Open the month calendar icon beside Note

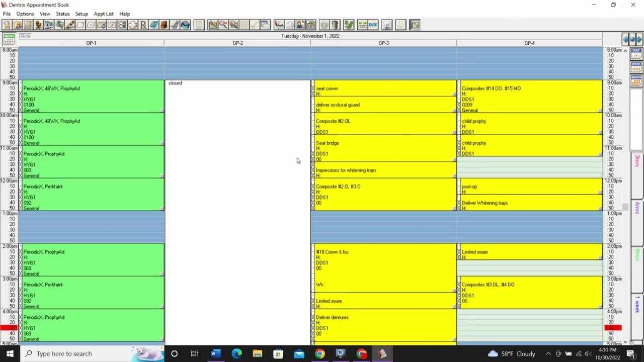pyautogui.click(x=9, y=39)
